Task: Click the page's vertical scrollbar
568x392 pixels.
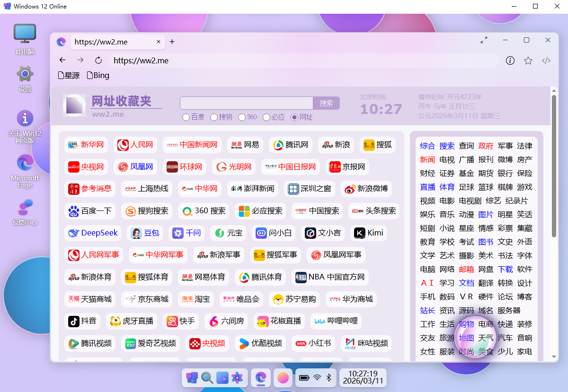Action: [554, 166]
